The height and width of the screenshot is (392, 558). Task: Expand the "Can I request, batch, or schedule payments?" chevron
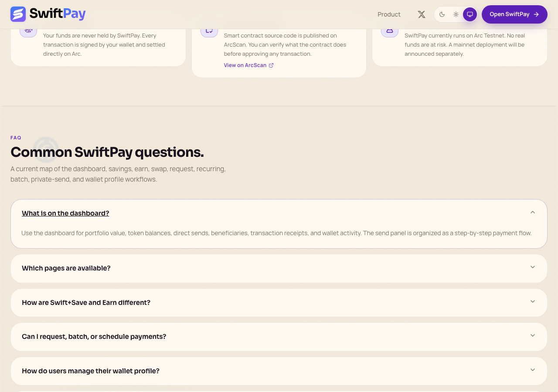tap(533, 335)
